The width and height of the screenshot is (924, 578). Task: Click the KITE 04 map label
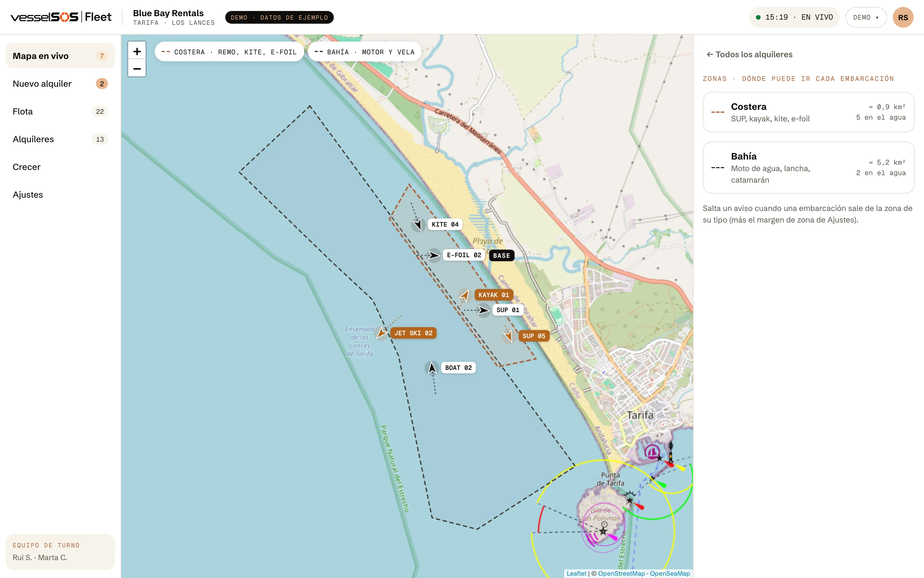[x=445, y=224]
